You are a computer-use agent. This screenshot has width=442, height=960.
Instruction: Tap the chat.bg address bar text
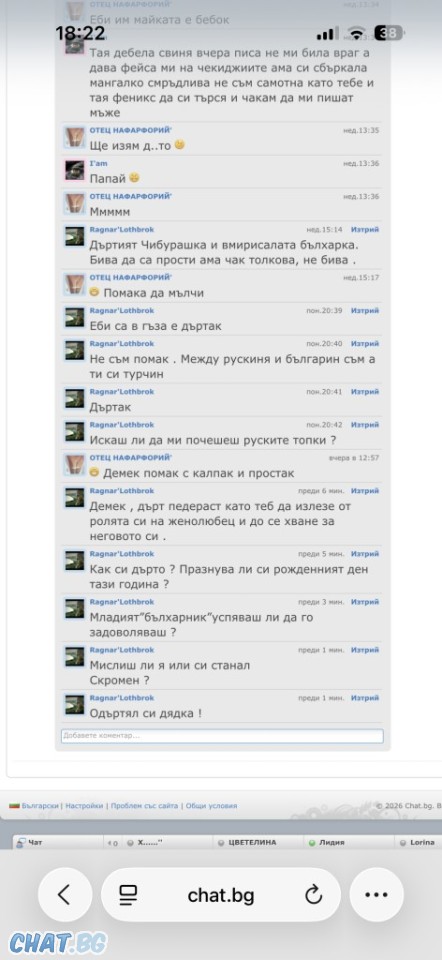[221, 896]
